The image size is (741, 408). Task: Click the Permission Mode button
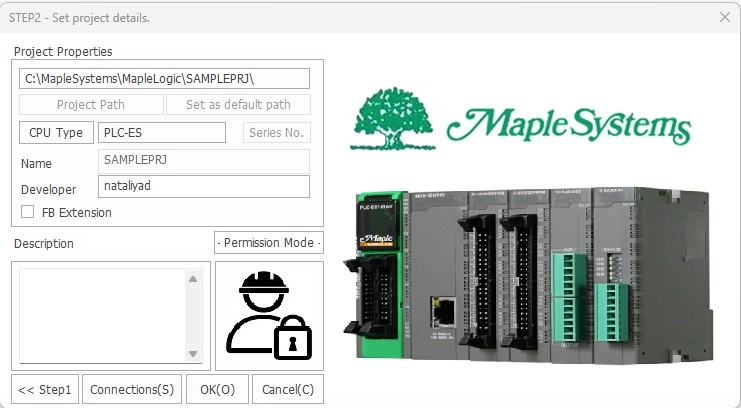click(x=269, y=243)
